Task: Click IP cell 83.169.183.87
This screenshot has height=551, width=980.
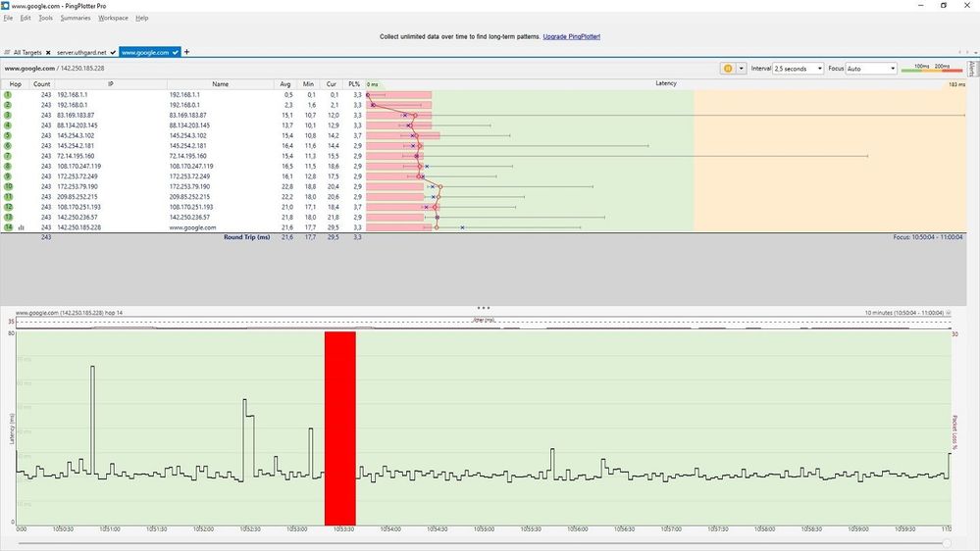Action: click(76, 116)
